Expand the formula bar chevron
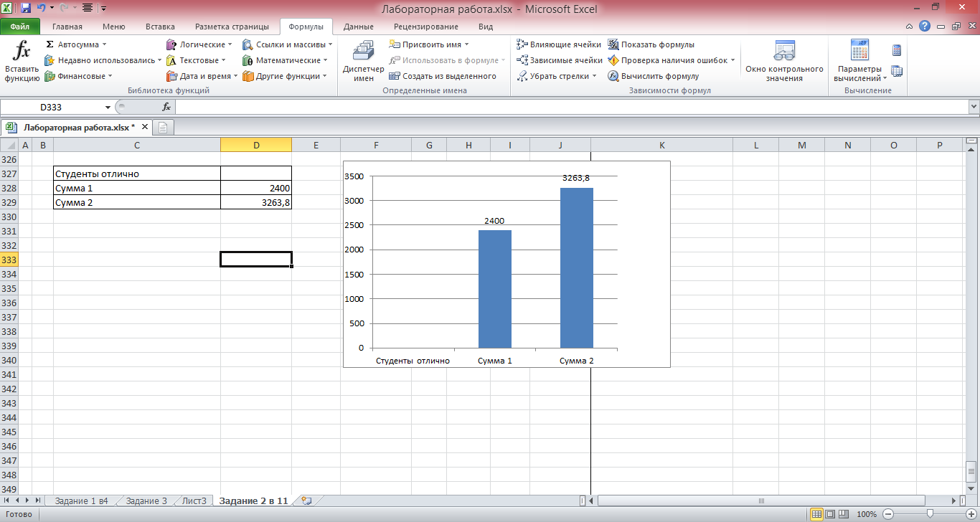 (x=974, y=107)
